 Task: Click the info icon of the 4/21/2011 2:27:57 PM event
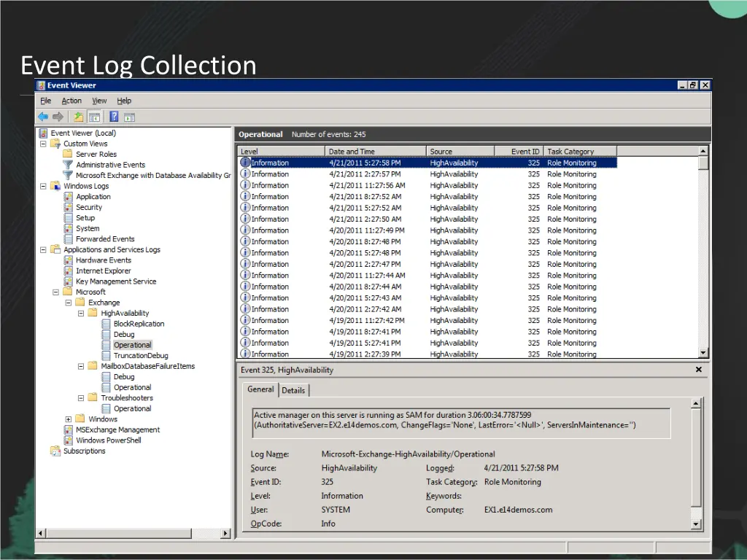(x=245, y=174)
